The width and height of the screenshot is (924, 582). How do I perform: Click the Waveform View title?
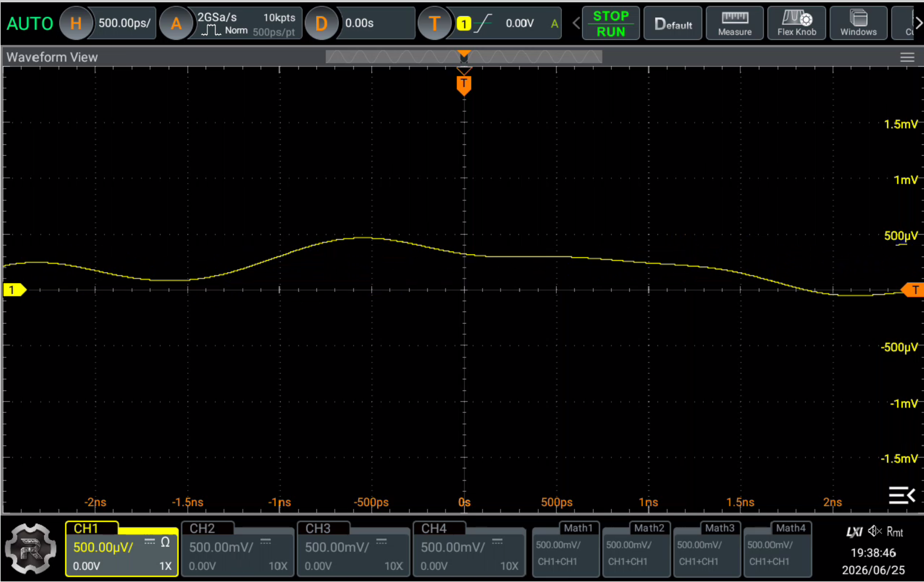click(52, 57)
